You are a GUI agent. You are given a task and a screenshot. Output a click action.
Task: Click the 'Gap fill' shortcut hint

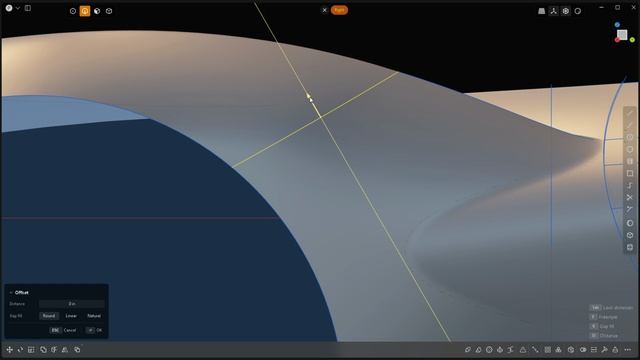602,327
